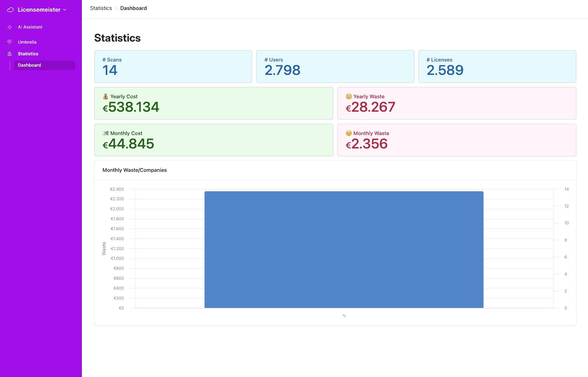This screenshot has height=377, width=588.
Task: Click the Yearly Waste emoji face icon
Action: click(x=349, y=97)
